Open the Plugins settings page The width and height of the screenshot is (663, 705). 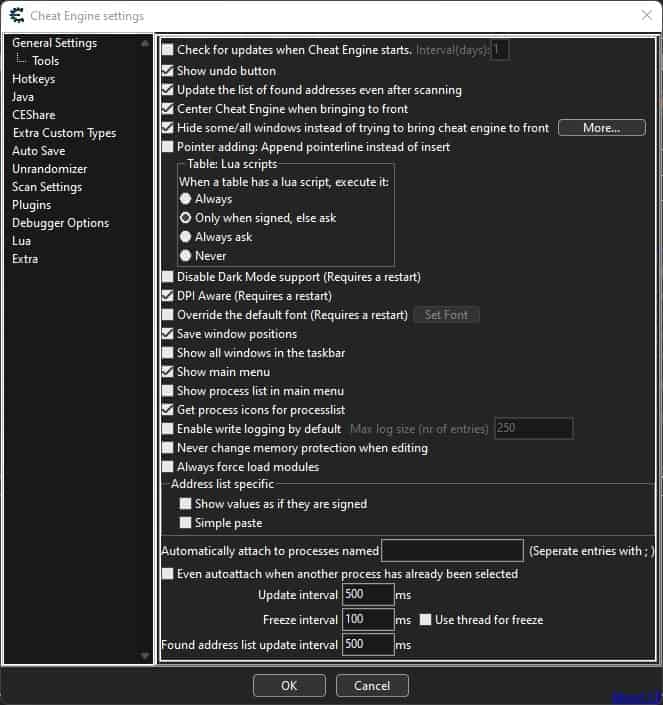point(31,205)
